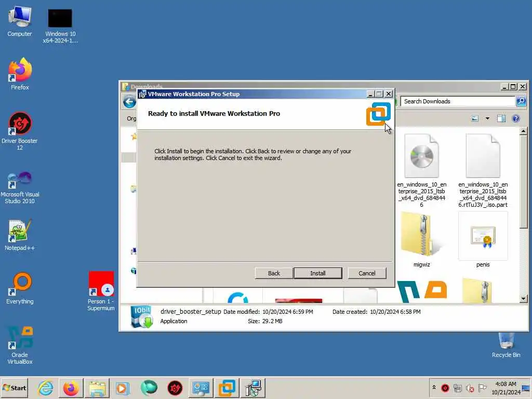Screen dimensions: 532x399
Task: Select Oracle VirtualBox desktop shortcut
Action: coord(20,345)
